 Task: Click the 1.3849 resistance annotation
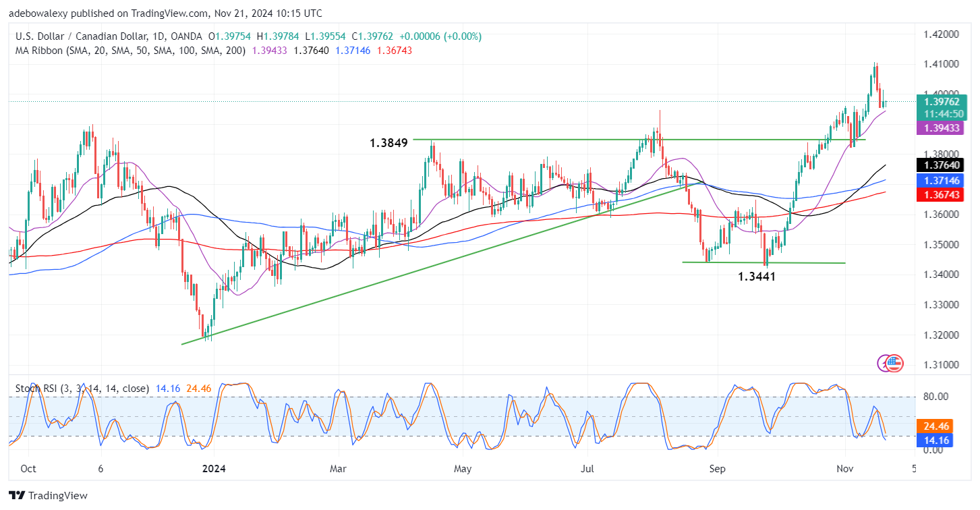click(x=388, y=143)
